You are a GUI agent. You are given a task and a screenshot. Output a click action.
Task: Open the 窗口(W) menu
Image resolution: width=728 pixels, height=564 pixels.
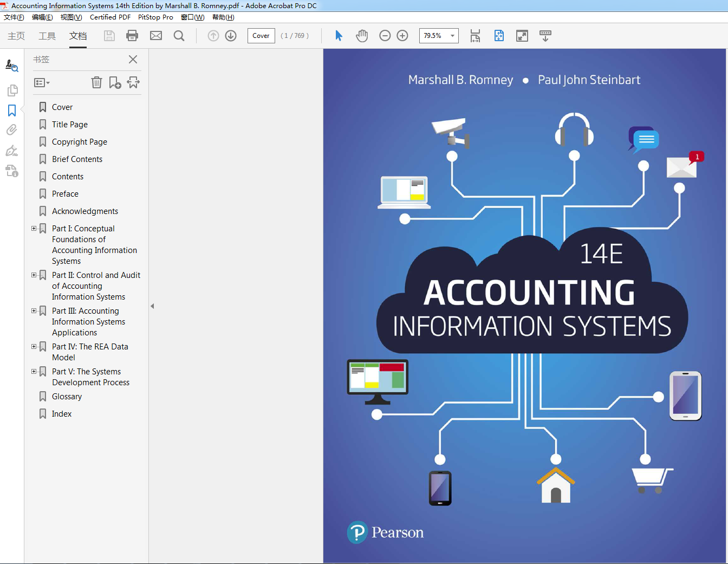click(x=192, y=17)
